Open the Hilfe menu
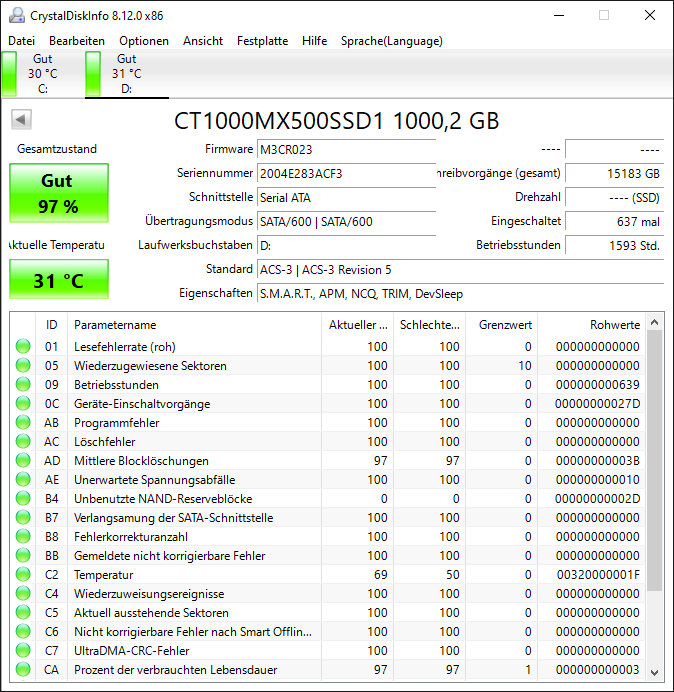 click(x=314, y=41)
